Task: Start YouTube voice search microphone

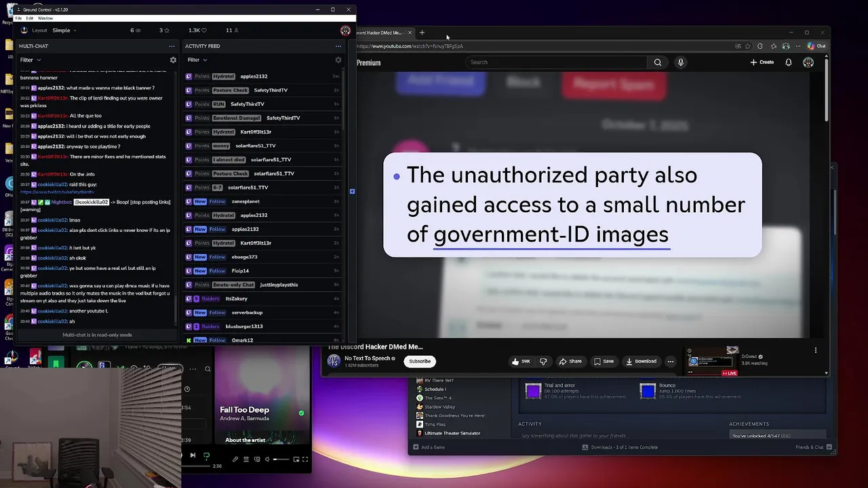Action: click(680, 62)
